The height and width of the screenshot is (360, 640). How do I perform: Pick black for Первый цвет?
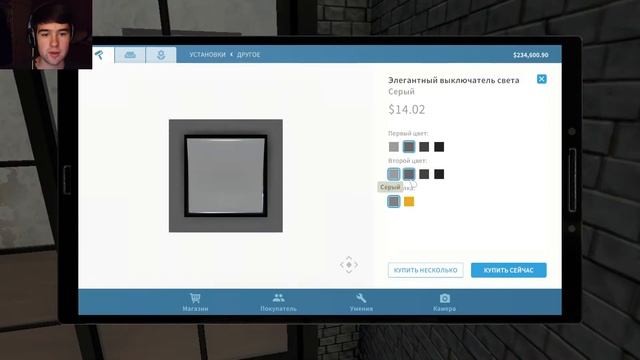[x=439, y=147]
